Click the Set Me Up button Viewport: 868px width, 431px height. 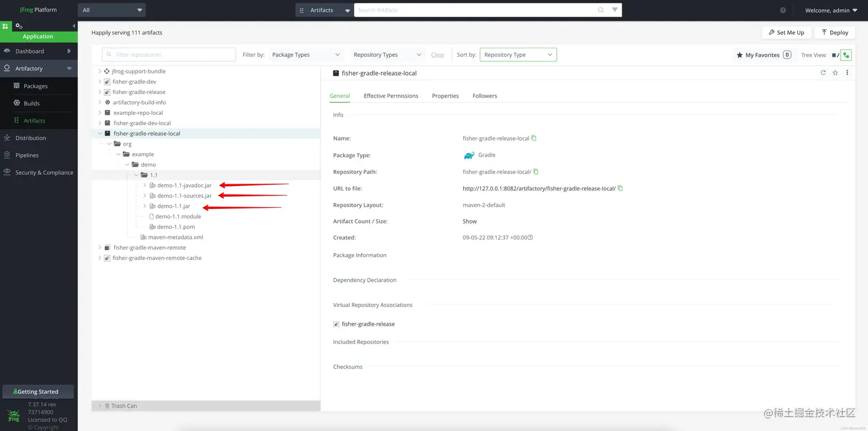[786, 33]
